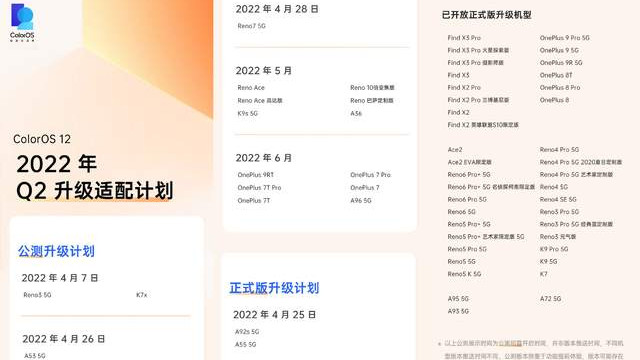This screenshot has width=640, height=360.
Task: Click the "2022 年 6 月" heading
Action: click(264, 158)
